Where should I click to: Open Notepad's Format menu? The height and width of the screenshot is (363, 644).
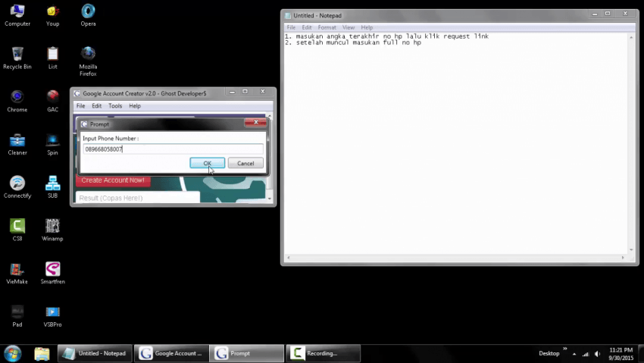pyautogui.click(x=327, y=27)
